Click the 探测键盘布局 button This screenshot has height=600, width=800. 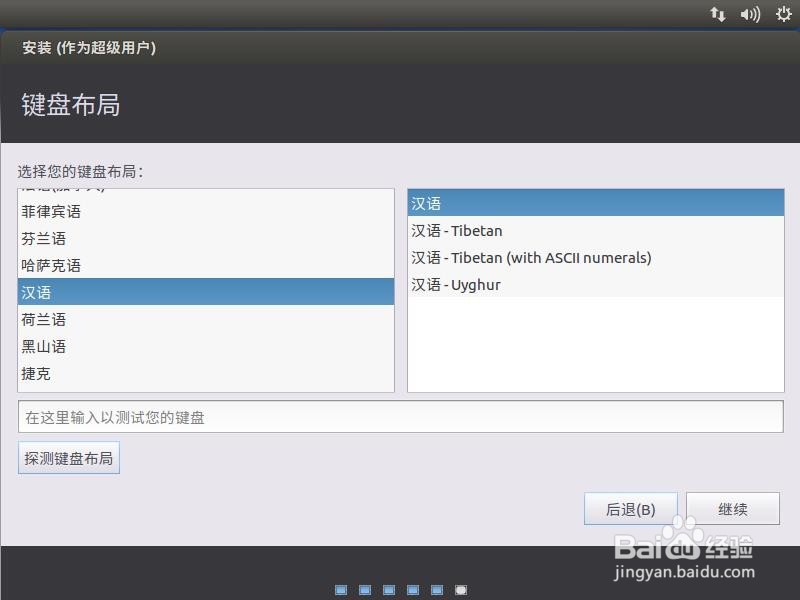click(x=68, y=457)
